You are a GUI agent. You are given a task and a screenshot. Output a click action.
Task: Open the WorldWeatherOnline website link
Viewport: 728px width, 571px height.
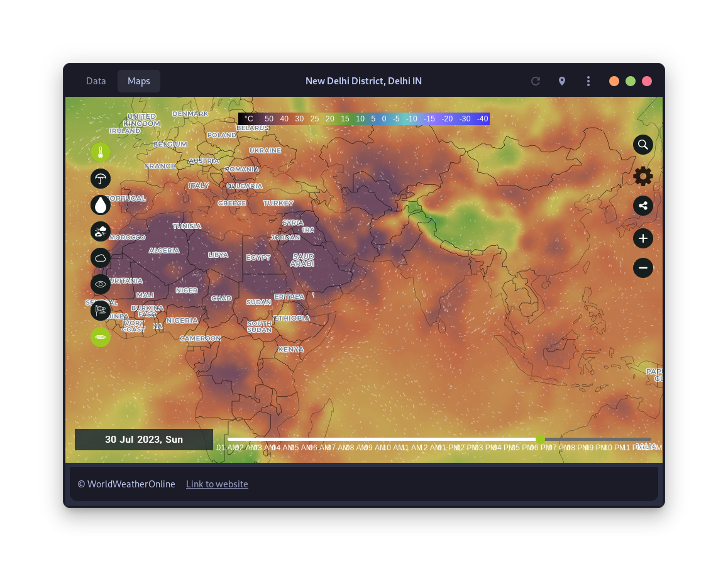coord(217,484)
